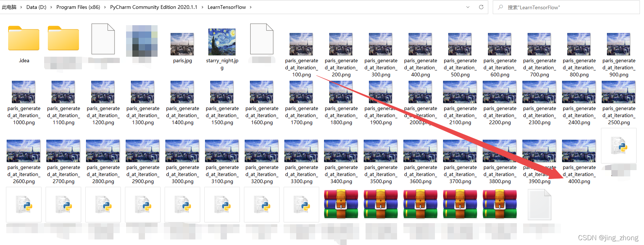Navigate to PyCharm Community Edition 2020.1.1 breadcrumb
This screenshot has width=644, height=245.
(153, 7)
